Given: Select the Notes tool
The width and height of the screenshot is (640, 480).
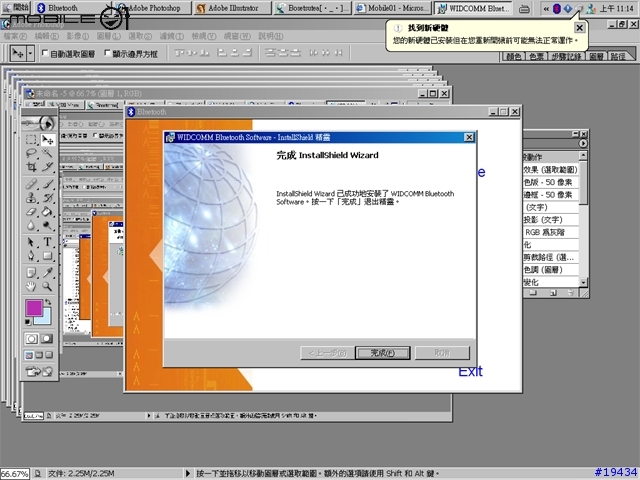Looking at the screenshot, I should (31, 273).
